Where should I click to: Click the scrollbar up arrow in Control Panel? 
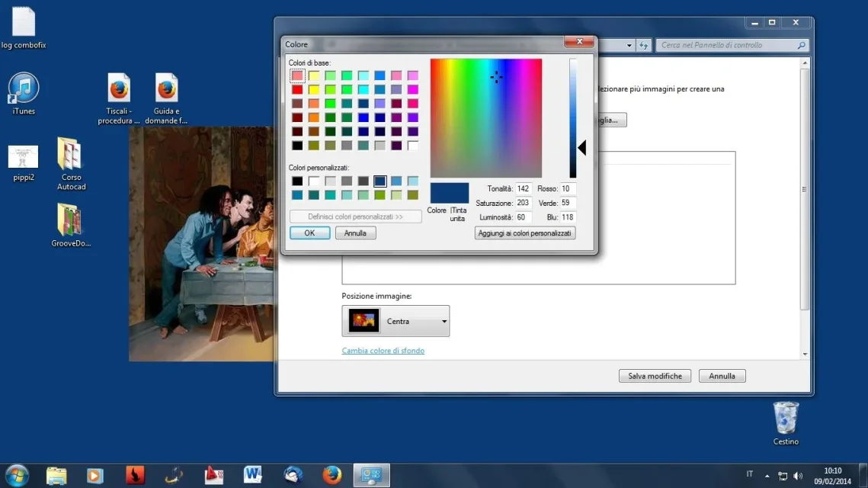click(x=805, y=63)
